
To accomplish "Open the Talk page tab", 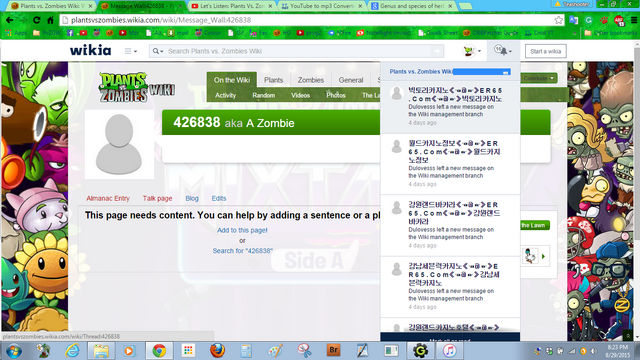I will pyautogui.click(x=158, y=198).
